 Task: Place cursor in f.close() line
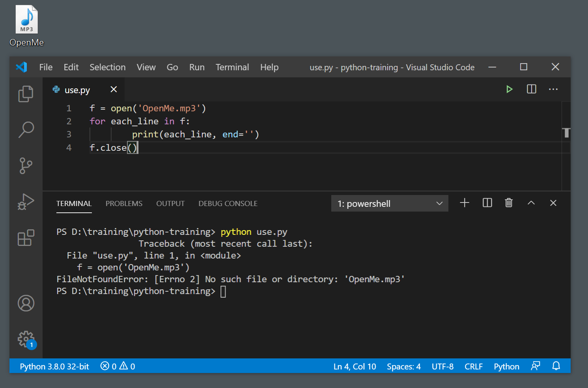(x=114, y=148)
